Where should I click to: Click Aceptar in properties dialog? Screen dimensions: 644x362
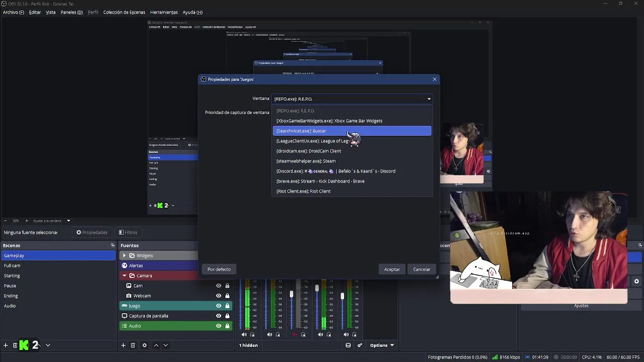[392, 269]
